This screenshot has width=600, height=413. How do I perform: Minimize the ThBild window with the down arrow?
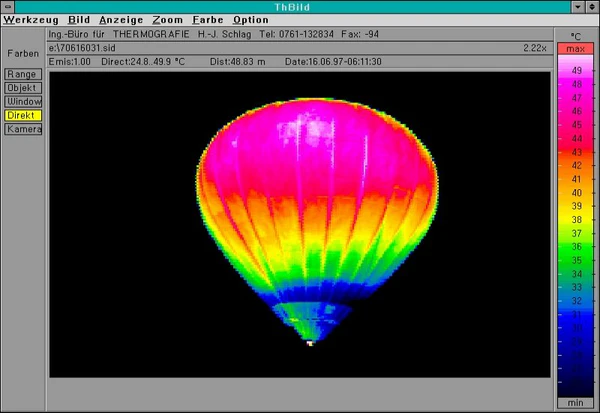click(577, 6)
